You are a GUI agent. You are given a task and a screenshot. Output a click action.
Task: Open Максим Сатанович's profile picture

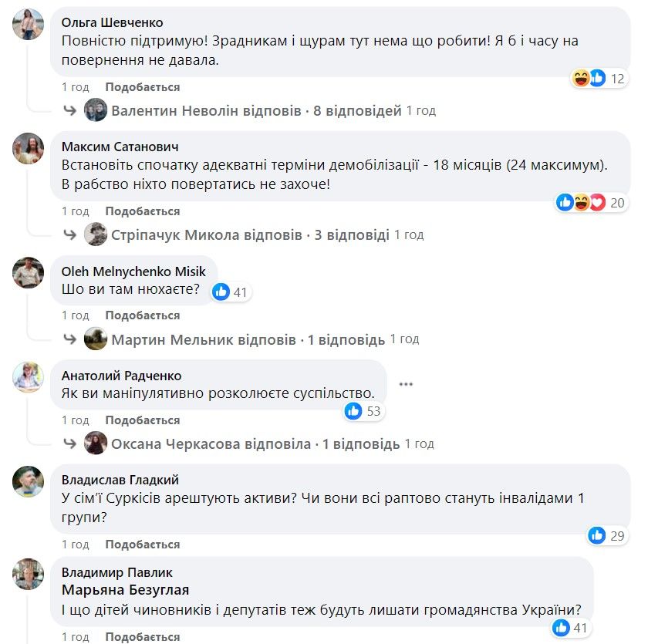(29, 149)
